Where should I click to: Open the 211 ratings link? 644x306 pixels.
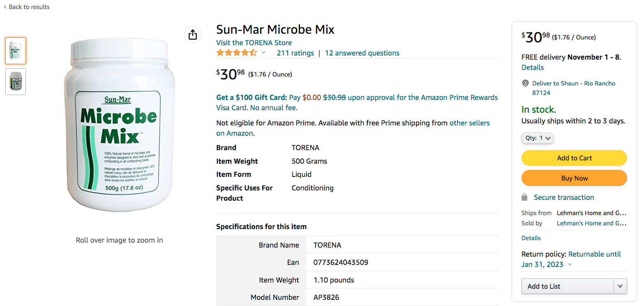click(x=295, y=53)
